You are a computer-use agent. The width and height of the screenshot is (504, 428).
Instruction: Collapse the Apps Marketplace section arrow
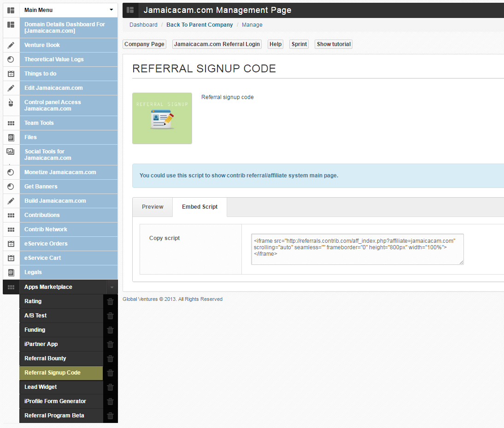click(112, 287)
